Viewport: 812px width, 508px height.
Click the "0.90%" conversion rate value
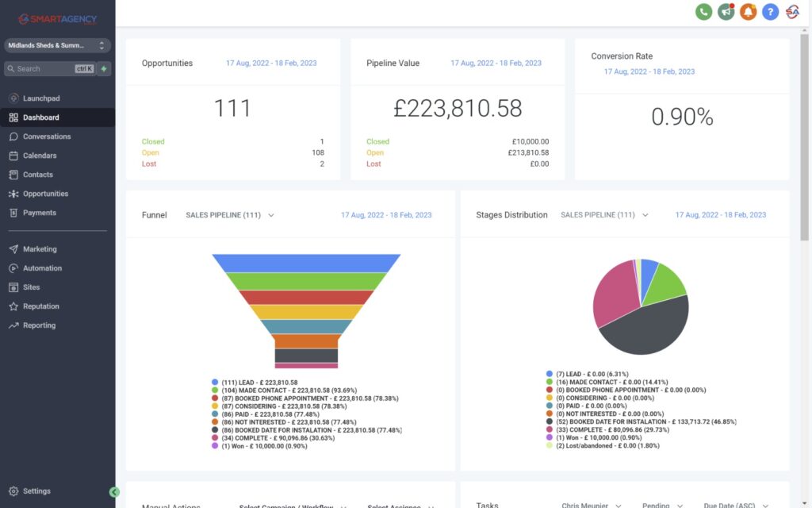[x=682, y=117]
